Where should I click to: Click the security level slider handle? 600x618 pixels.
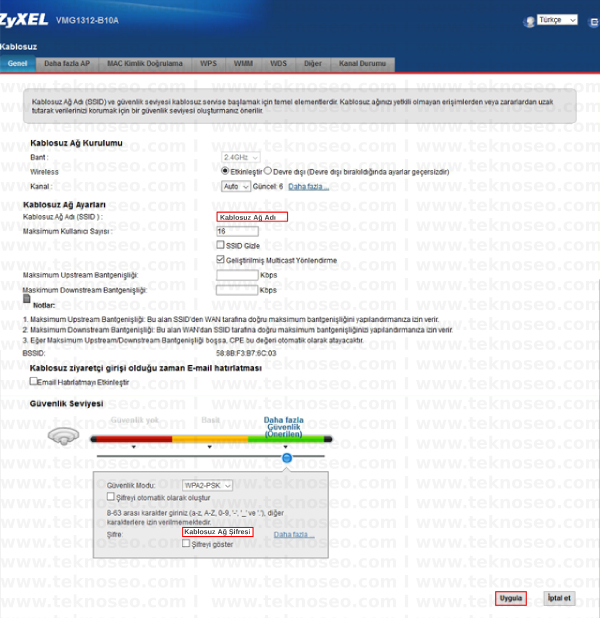(x=287, y=458)
